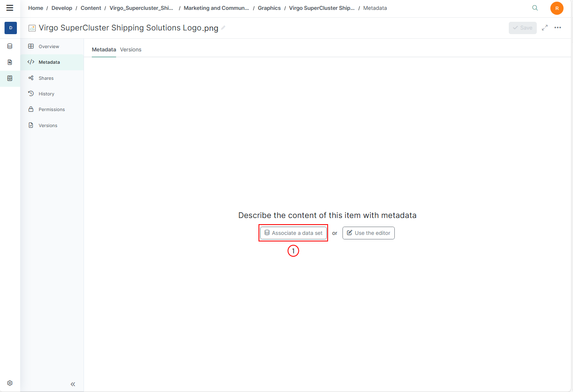The height and width of the screenshot is (392, 573).
Task: Open Permissions in the side navigation
Action: coord(51,109)
